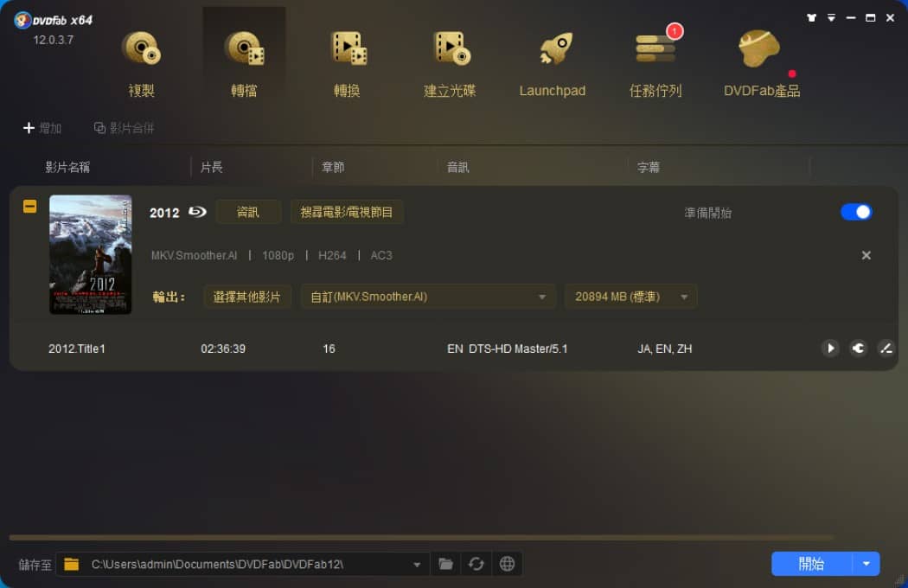Switch to the 轉檔 (Ripper) tab
Image resolution: width=908 pixels, height=588 pixels.
point(244,64)
